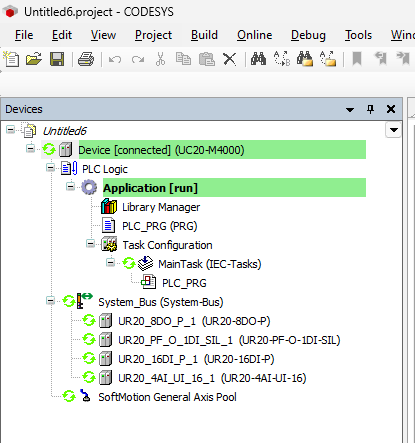This screenshot has height=443, width=415.
Task: Collapse the PLC Logic node
Action: (50, 168)
